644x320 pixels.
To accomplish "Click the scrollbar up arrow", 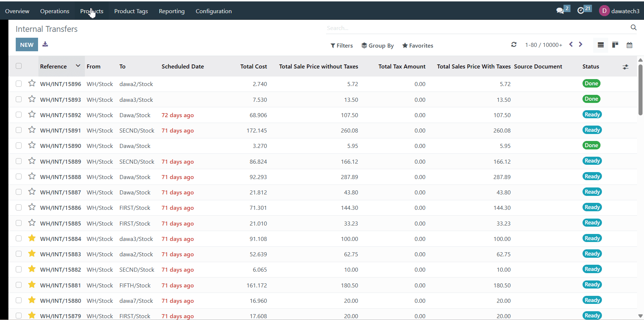I will [x=640, y=60].
